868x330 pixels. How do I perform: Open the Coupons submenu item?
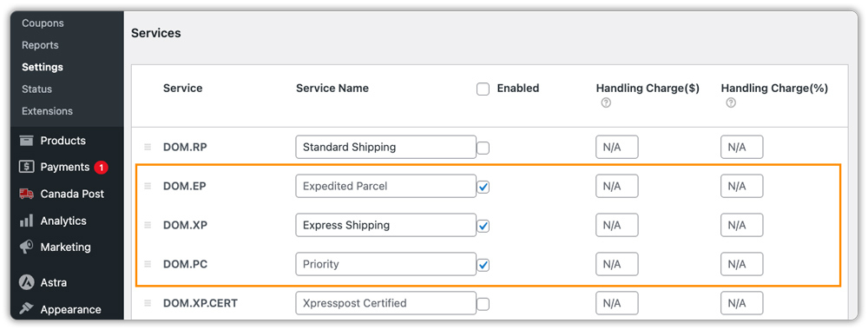[x=43, y=23]
